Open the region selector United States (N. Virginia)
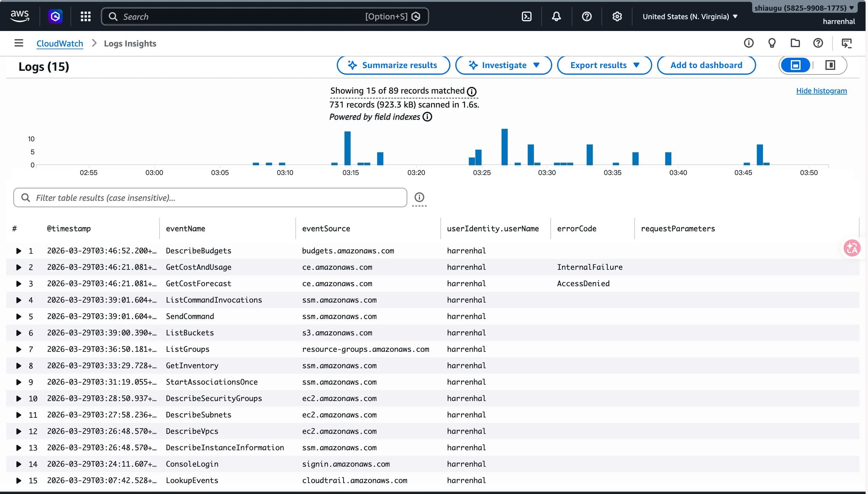The image size is (868, 494). 690,16
